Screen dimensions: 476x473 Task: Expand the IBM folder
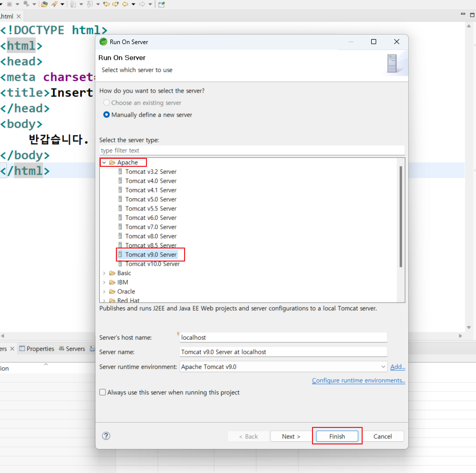tap(104, 282)
